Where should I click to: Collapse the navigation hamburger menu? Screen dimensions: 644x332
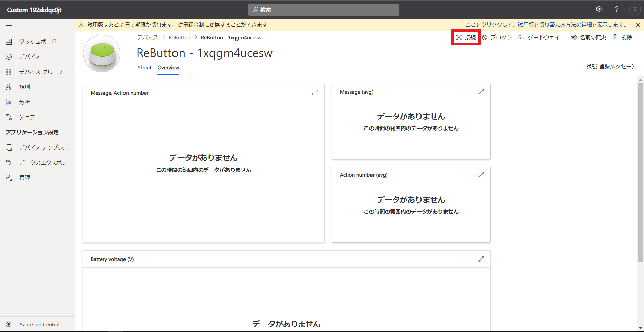[9, 27]
